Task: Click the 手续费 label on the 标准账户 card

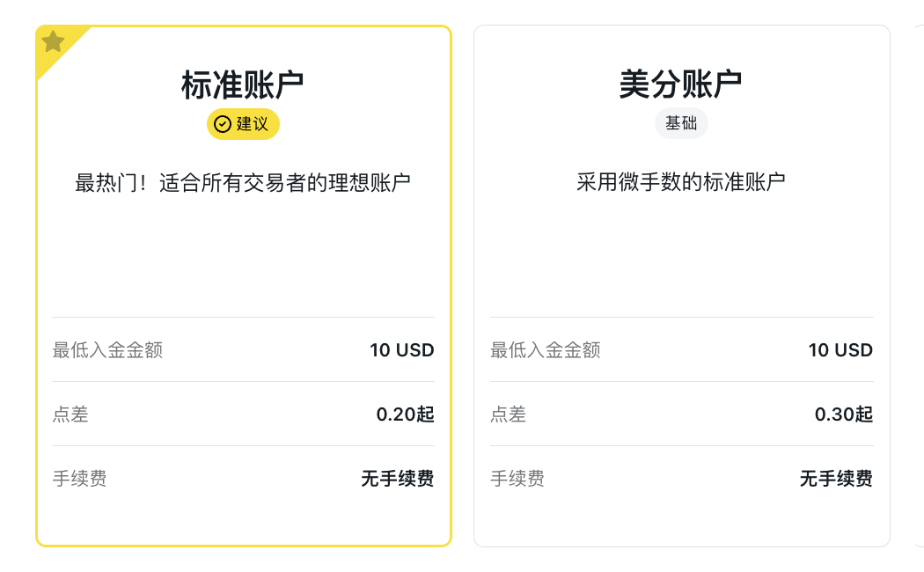Action: 79,479
